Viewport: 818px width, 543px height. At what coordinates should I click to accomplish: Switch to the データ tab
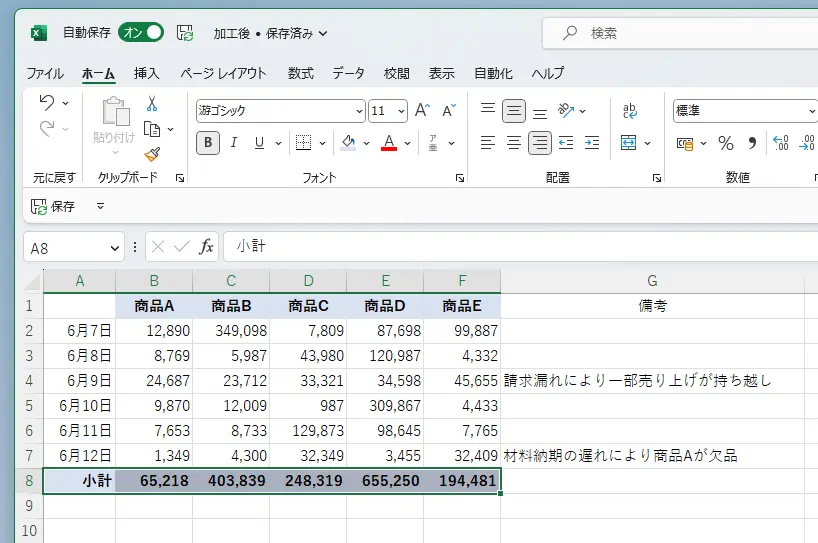[348, 73]
